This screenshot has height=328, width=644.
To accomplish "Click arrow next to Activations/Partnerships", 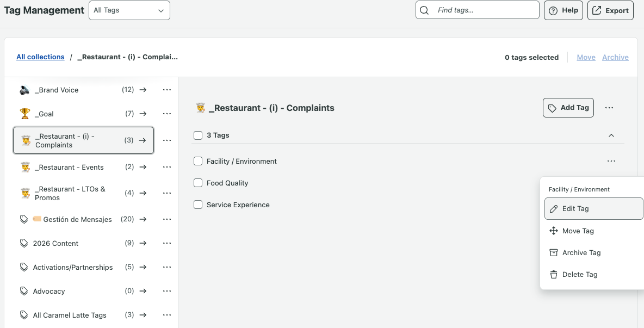I will (143, 267).
